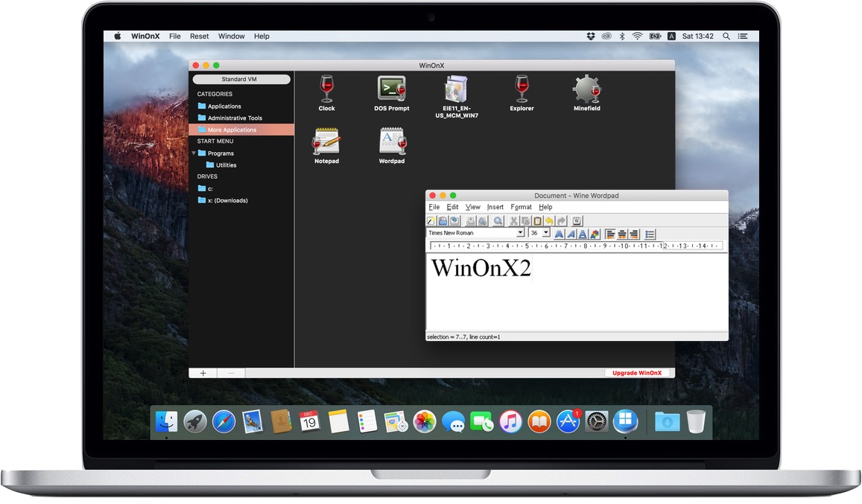The image size is (862, 504).
Task: Open the Reset menu in macOS menu bar
Action: click(199, 36)
